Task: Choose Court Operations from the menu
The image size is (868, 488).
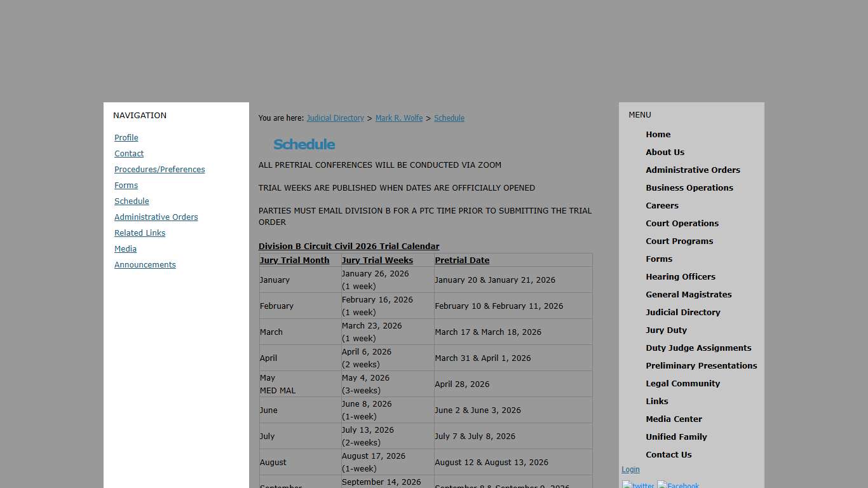Action: click(x=682, y=223)
